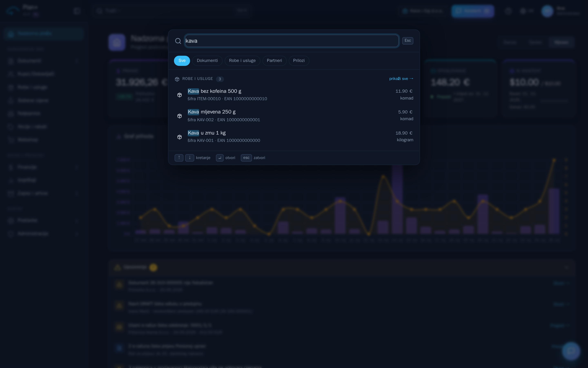Close the search with the Esc button
The width and height of the screenshot is (588, 368).
[408, 41]
